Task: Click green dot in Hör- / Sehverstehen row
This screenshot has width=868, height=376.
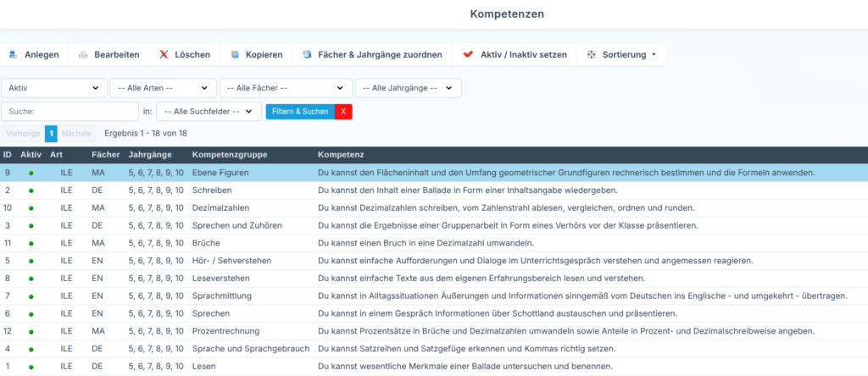Action: tap(31, 261)
